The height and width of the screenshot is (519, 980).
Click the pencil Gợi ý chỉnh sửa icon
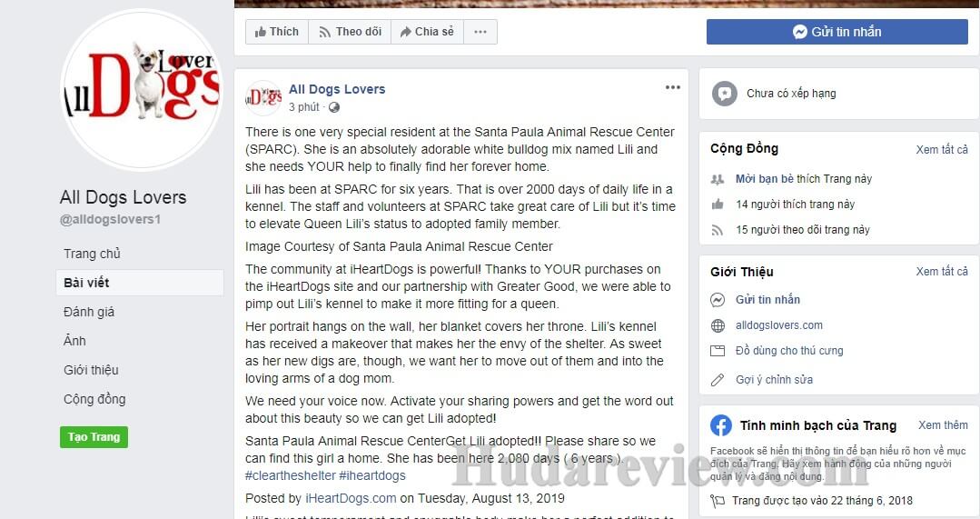coord(718,380)
